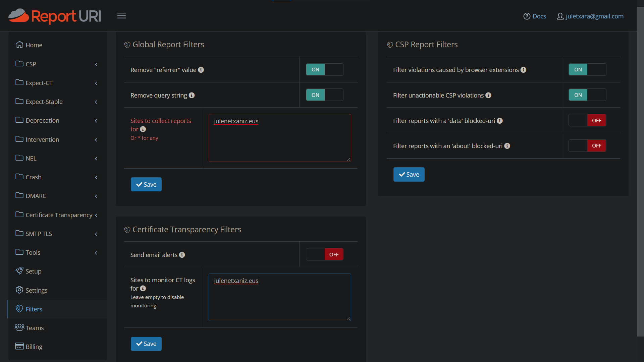Open the Docs help page

coord(535,16)
